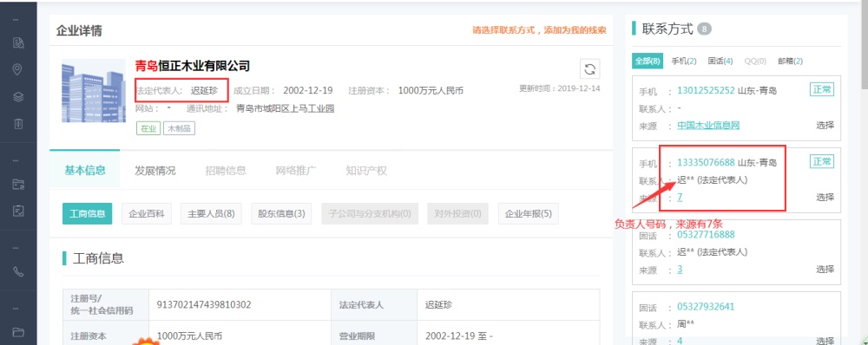
Task: Click the 更新时间：2019-12-14 text
Action: pyautogui.click(x=560, y=88)
